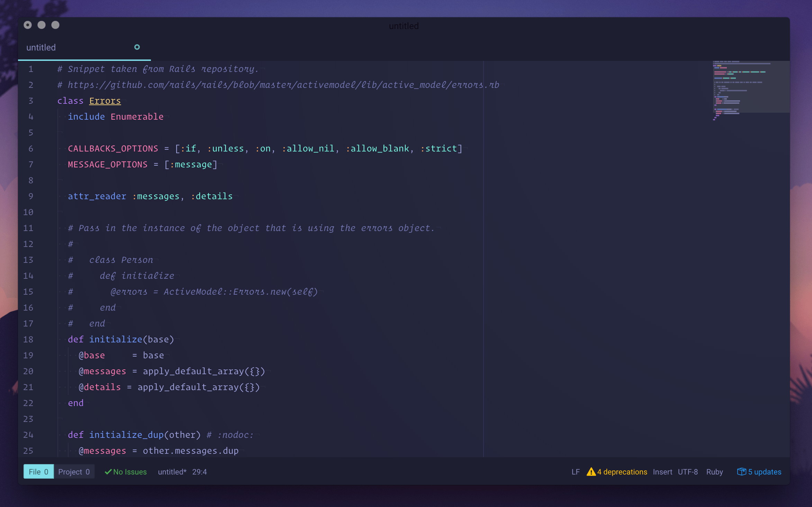The width and height of the screenshot is (812, 507).
Task: Open the language selector showing Ruby
Action: tap(714, 471)
